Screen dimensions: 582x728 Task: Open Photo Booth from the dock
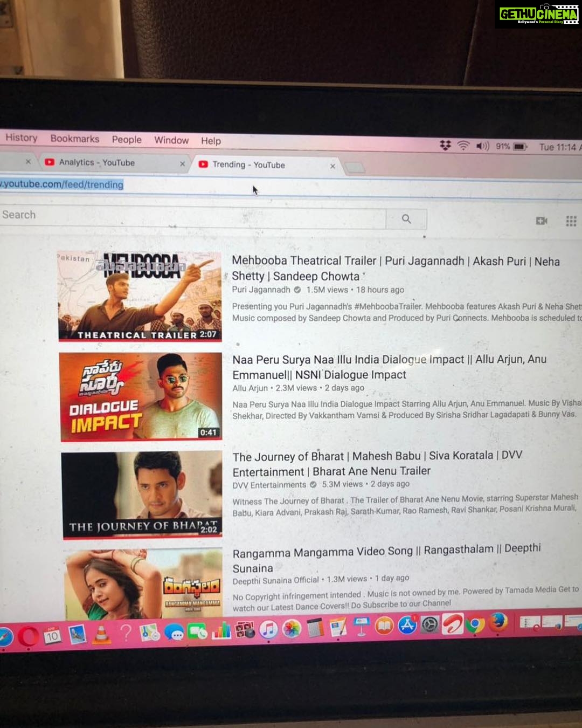coord(245,630)
